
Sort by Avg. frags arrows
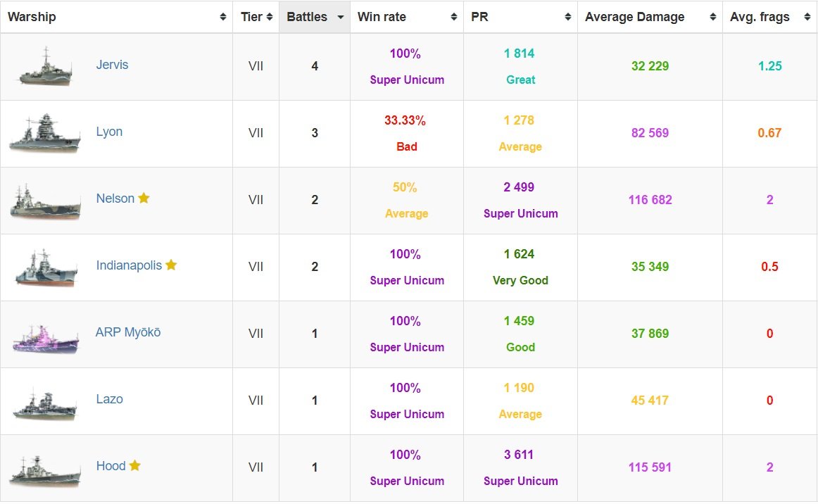807,17
